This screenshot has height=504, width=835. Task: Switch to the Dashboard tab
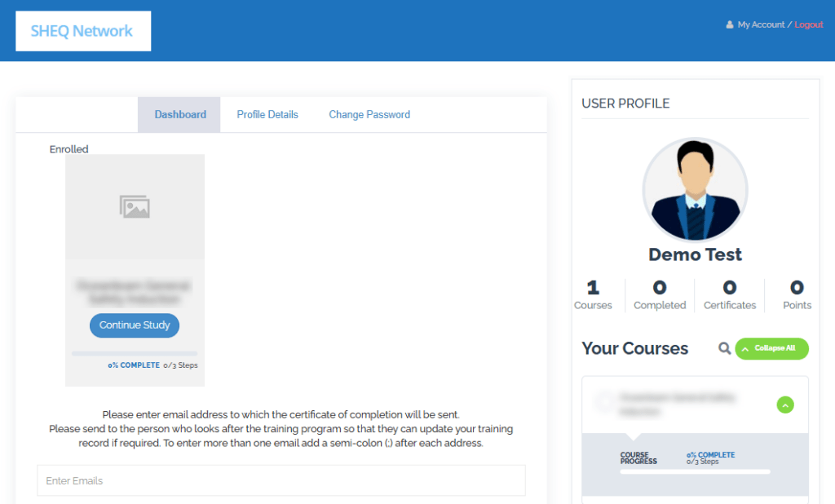[x=180, y=115]
